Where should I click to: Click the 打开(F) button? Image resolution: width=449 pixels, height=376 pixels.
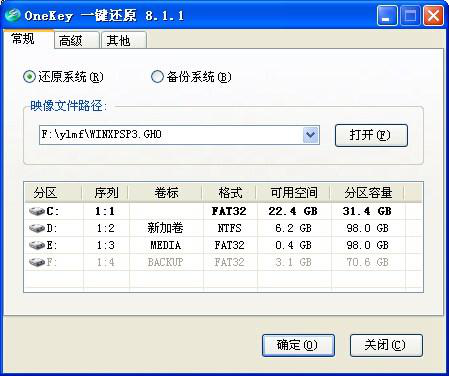(x=371, y=135)
